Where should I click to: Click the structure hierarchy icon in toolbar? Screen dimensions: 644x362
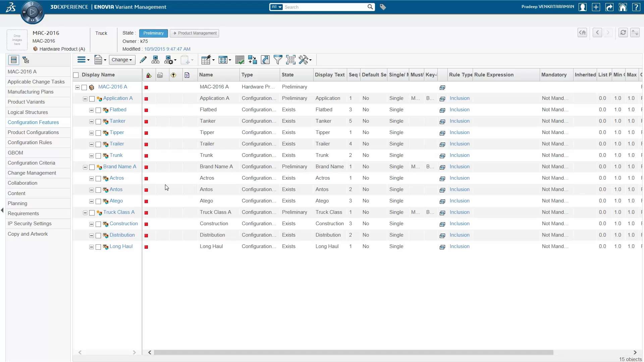155,60
